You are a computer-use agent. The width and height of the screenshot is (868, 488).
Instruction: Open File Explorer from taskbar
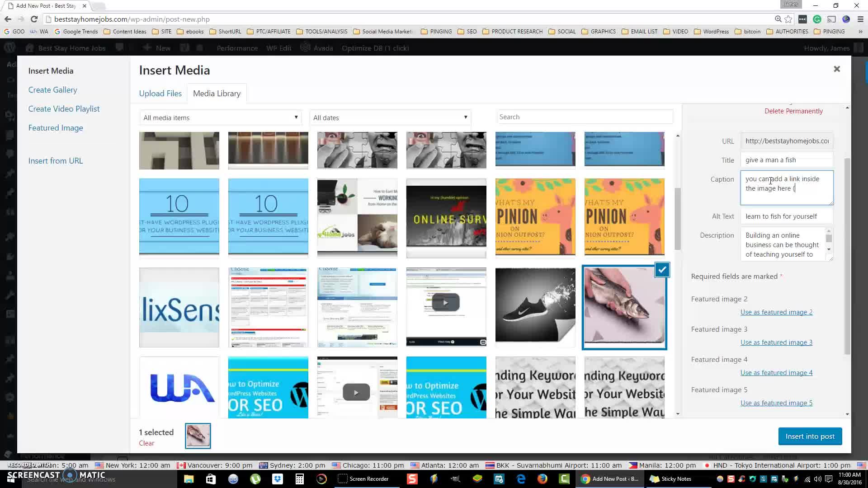[x=189, y=479]
